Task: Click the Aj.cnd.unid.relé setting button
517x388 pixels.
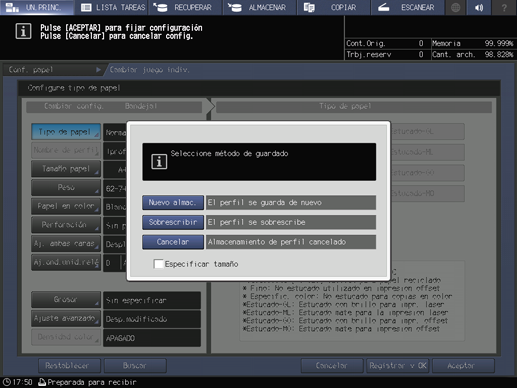Action: (x=66, y=262)
